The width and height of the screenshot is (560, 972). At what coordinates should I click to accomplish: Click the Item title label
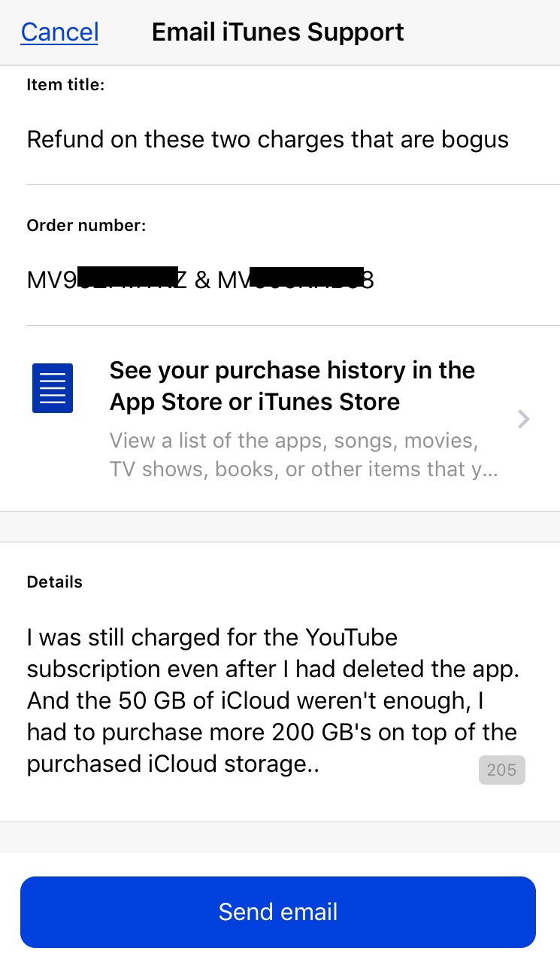tap(65, 85)
